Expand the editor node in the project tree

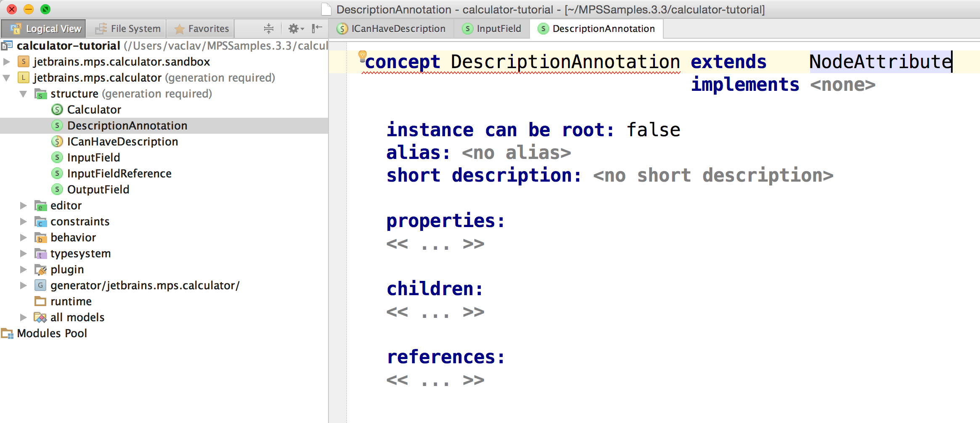23,205
